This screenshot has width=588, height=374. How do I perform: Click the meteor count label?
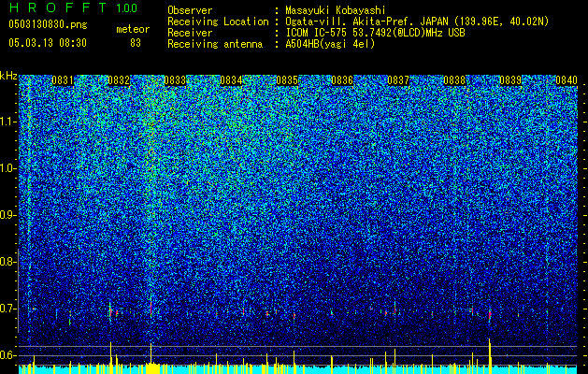point(133,29)
